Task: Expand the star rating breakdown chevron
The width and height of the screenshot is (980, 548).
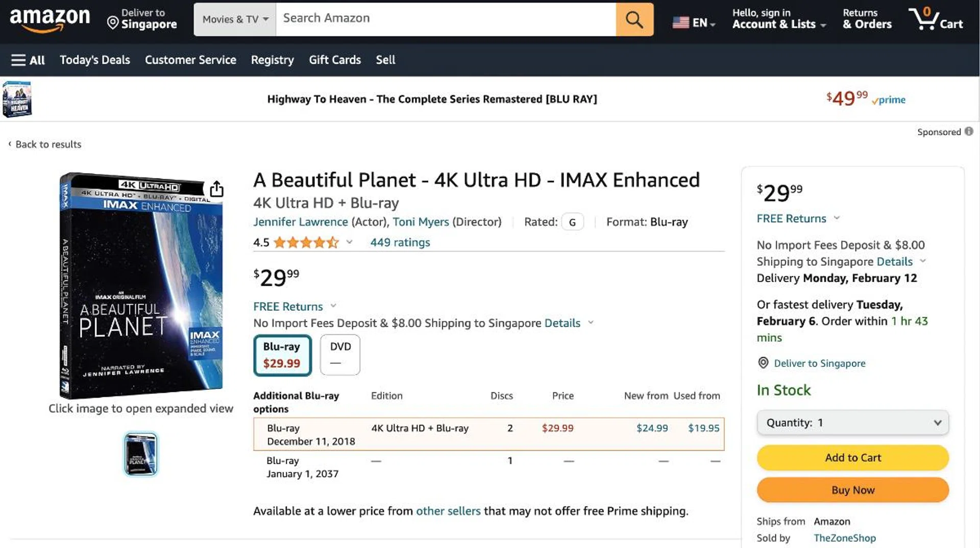Action: tap(349, 242)
